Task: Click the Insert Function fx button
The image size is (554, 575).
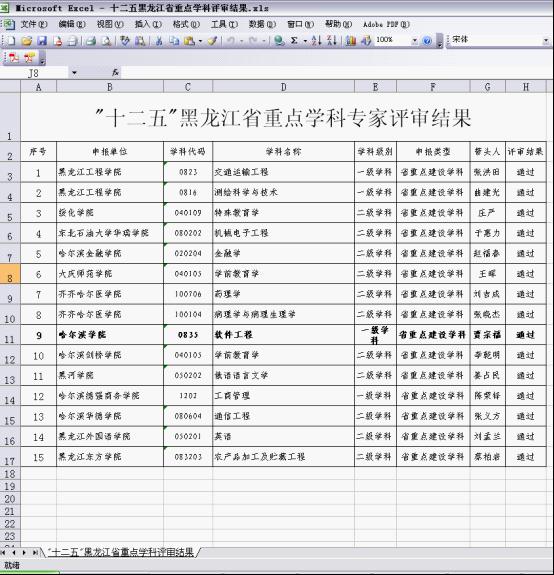Action: pos(115,73)
